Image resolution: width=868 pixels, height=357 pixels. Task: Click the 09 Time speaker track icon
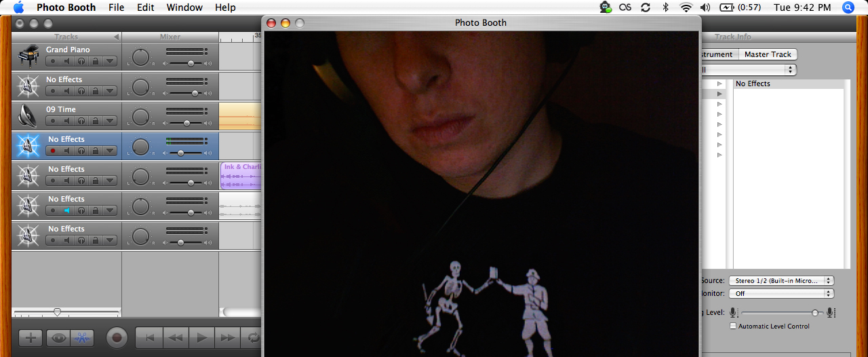28,115
